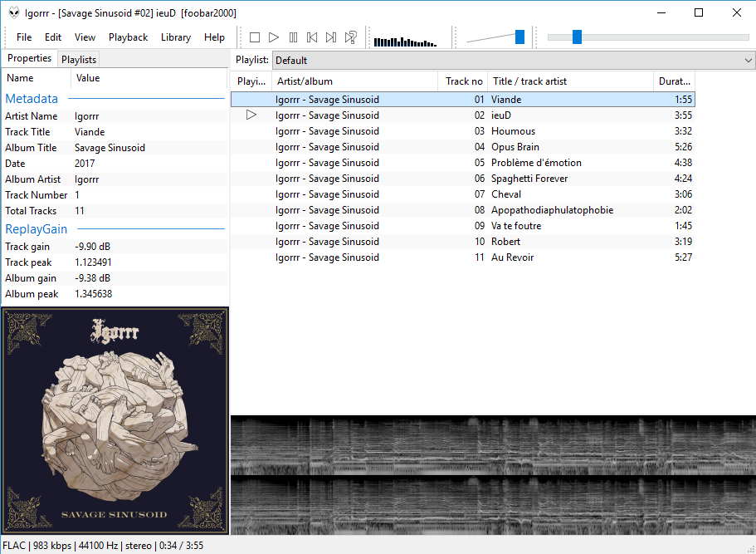
Task: Select the track Cheval
Action: pos(463,194)
